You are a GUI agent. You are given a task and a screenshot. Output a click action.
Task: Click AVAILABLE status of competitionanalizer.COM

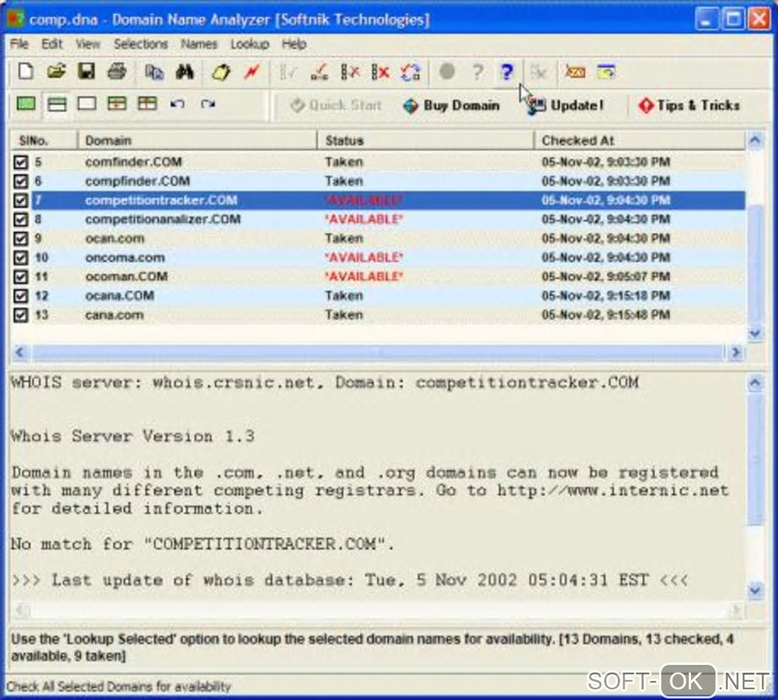coord(364,220)
